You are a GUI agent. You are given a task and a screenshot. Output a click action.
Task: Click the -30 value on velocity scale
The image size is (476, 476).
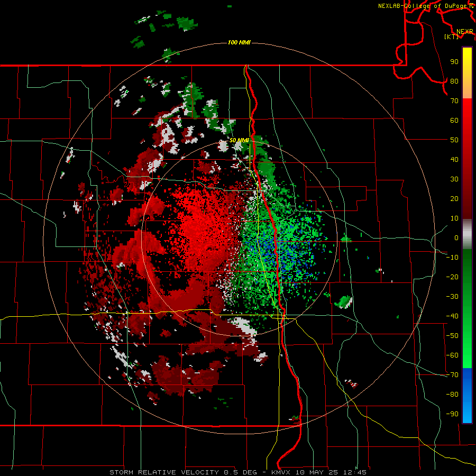pyautogui.click(x=452, y=297)
